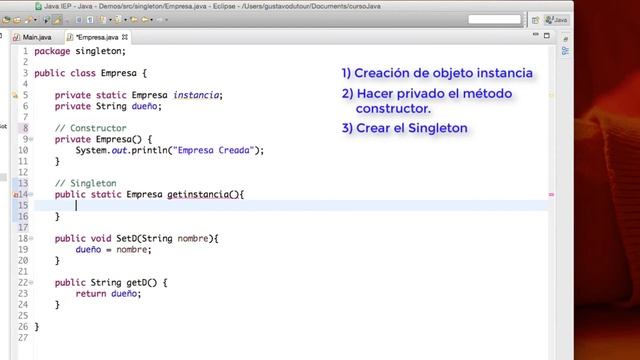The width and height of the screenshot is (640, 360).
Task: Select the *Empresa.java editor tab
Action: tap(97, 37)
